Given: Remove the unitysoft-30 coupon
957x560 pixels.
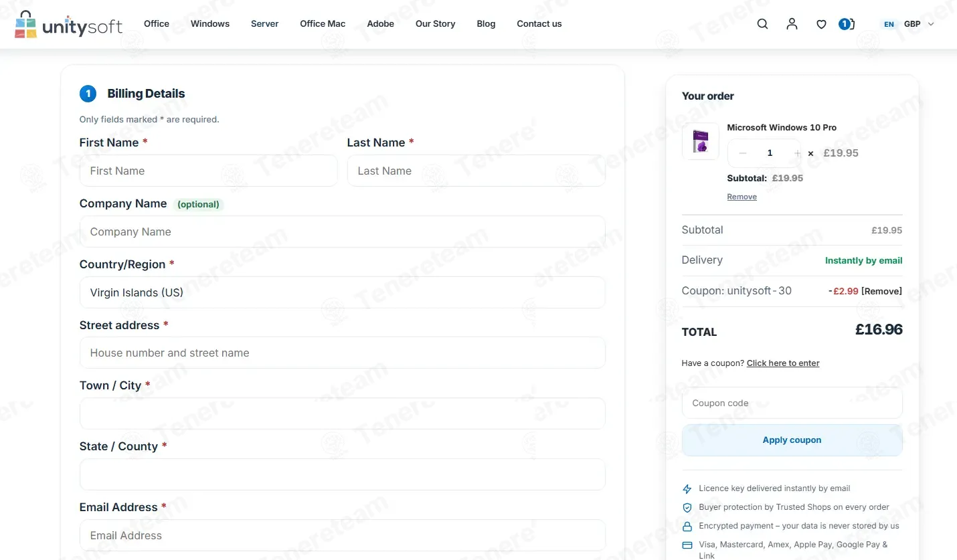Looking at the screenshot, I should pyautogui.click(x=881, y=291).
